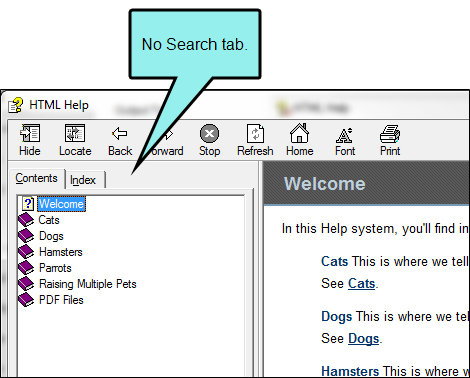Viewport: 470px width, 378px height.
Task: Click the Hide toolbar icon
Action: click(x=30, y=133)
